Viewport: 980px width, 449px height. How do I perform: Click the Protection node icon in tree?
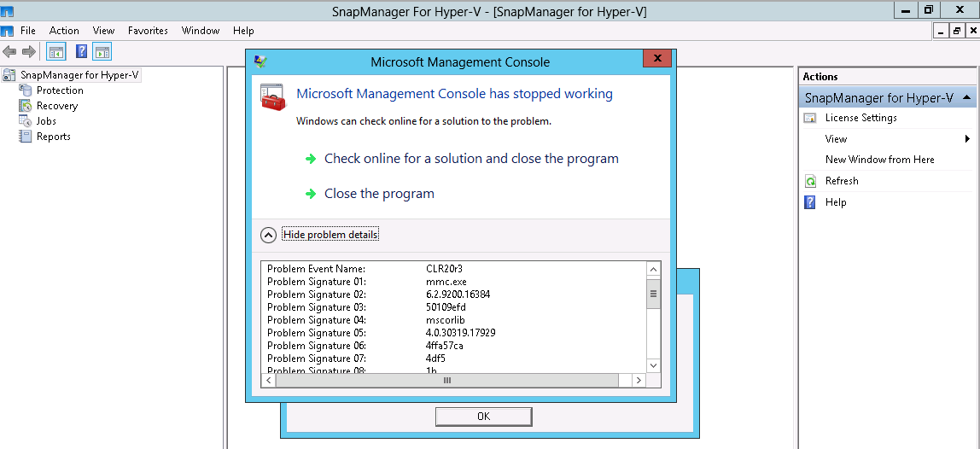tap(26, 90)
